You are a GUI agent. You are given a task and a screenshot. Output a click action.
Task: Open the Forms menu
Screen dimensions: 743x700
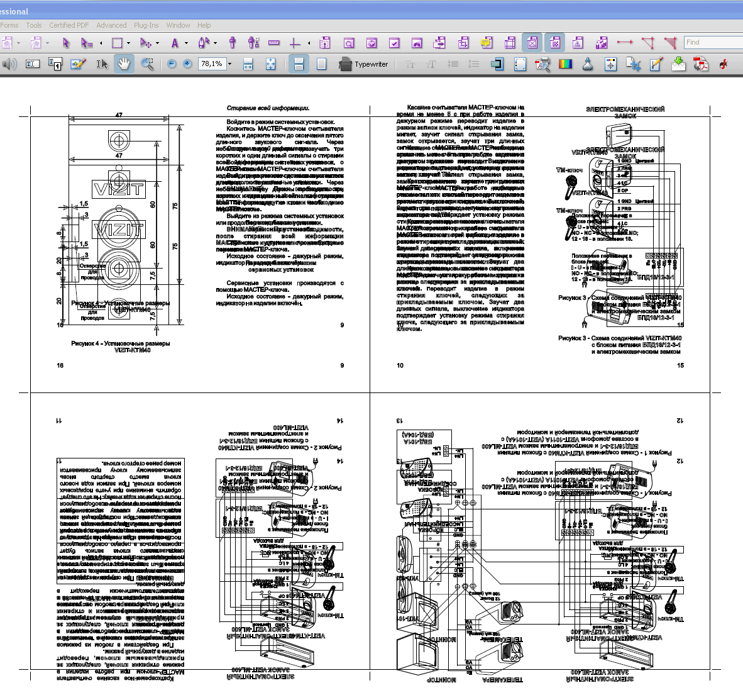(9, 25)
